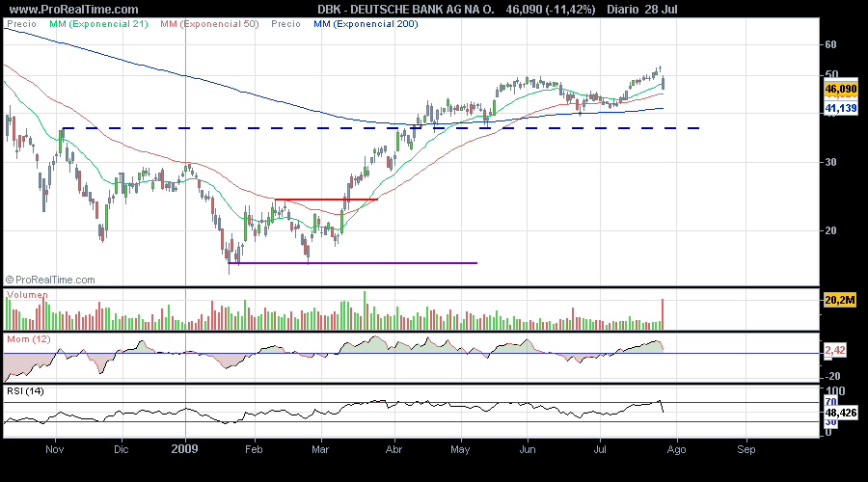Screen dimensions: 868x482
Task: Click the Sep label on time axis
Action: coord(746,449)
